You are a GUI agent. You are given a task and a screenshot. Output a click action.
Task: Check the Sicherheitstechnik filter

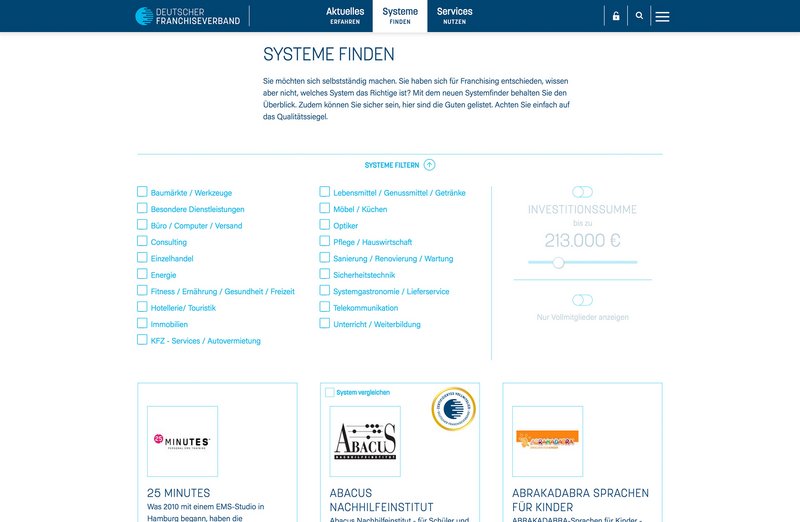[325, 274]
